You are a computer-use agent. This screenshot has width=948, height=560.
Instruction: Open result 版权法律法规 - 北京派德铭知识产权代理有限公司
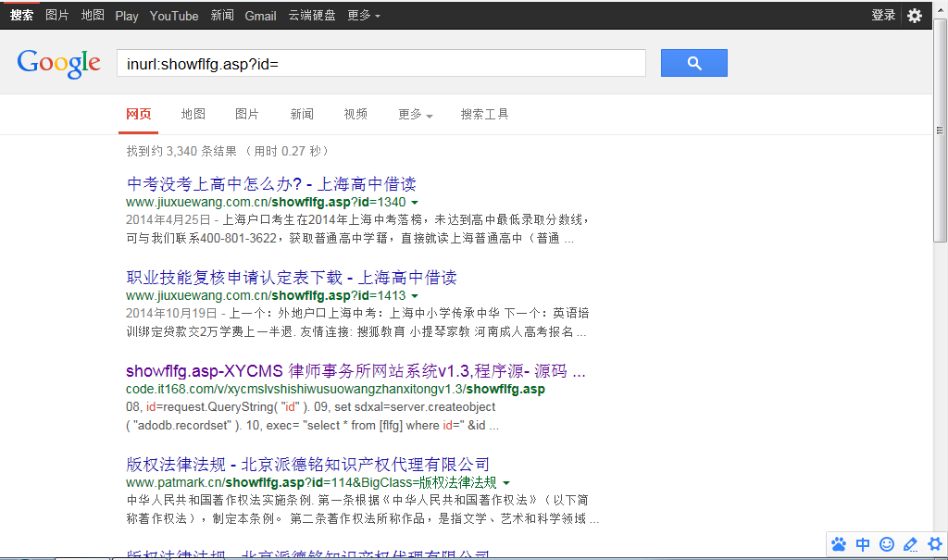pos(307,465)
